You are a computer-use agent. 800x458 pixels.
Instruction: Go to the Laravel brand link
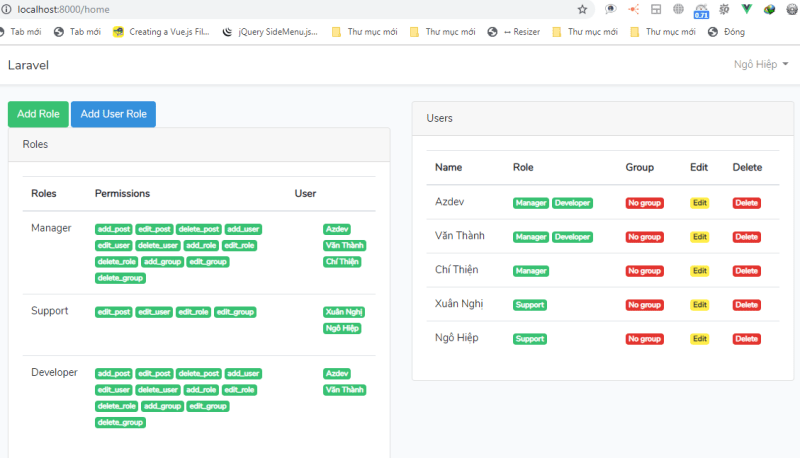coord(28,65)
